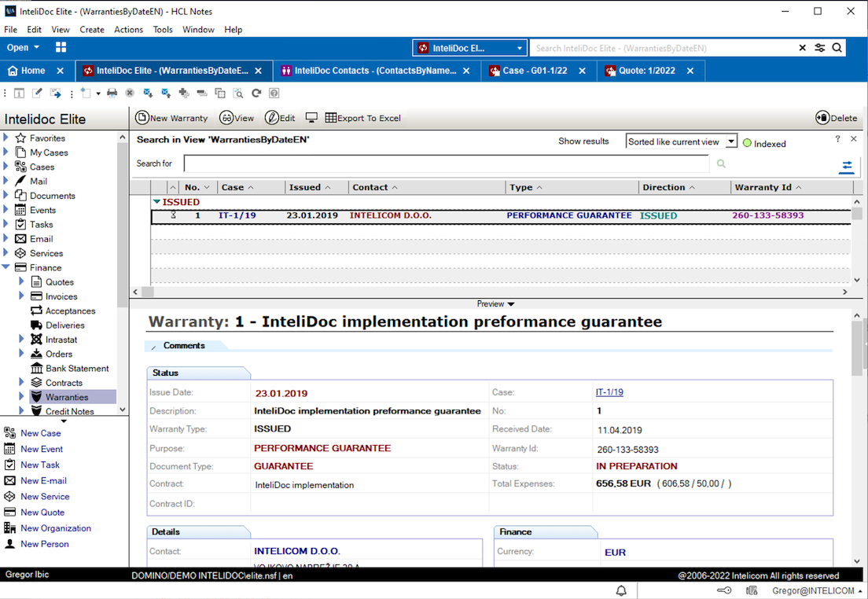Click the print icon in toolbar

click(112, 93)
